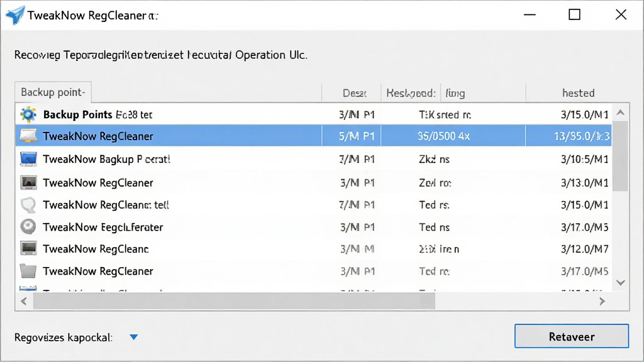Click the dark monitor icon in the 3/12.0/M7 row
Image resolution: width=644 pixels, height=362 pixels.
(x=28, y=249)
